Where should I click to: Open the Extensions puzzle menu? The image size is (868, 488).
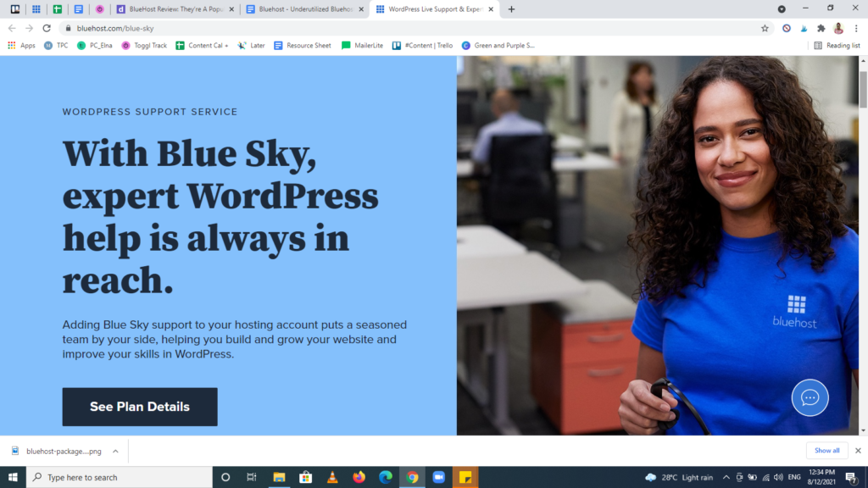821,28
